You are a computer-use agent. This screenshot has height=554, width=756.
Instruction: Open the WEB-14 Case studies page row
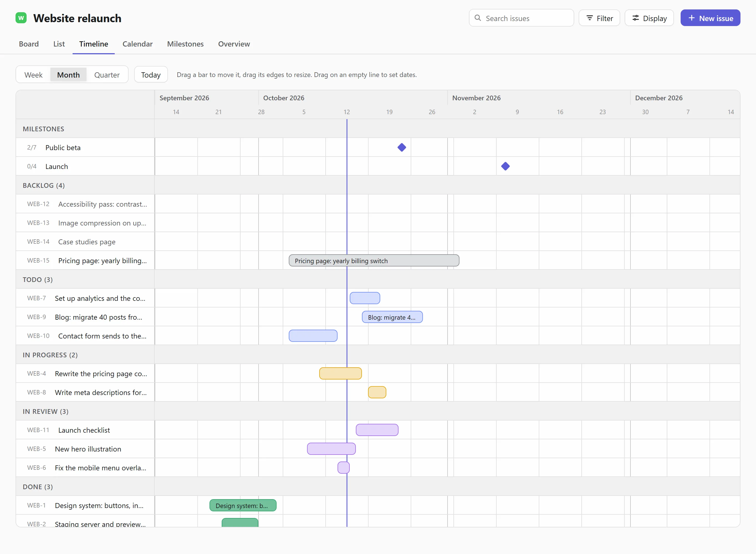tap(85, 242)
